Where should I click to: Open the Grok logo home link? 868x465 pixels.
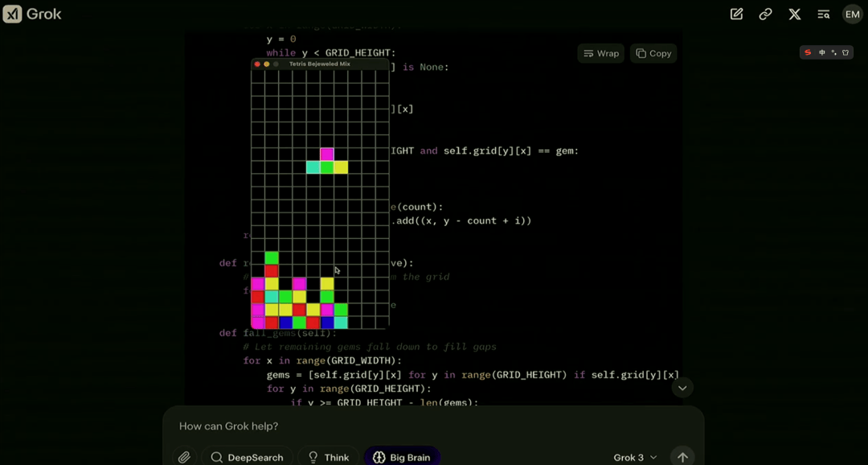point(32,14)
